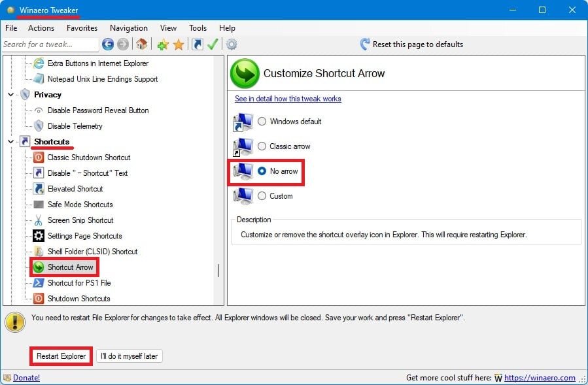The height and width of the screenshot is (385, 588).
Task: Click the eye icon for Password Reveal
Action: 39,110
